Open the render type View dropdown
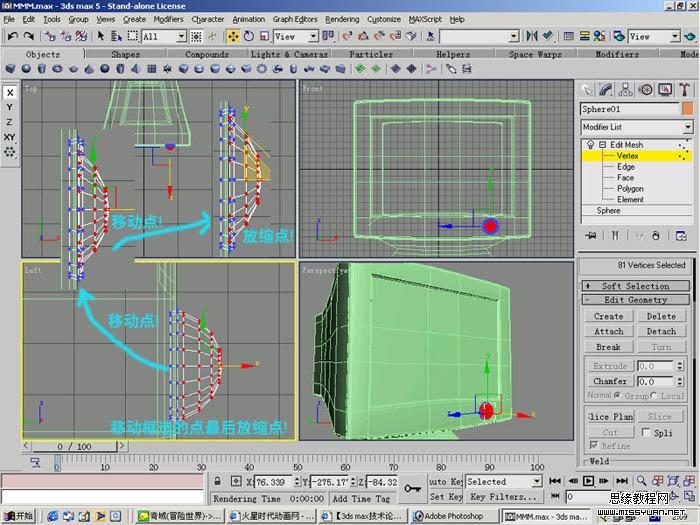Image resolution: width=700 pixels, height=525 pixels. click(675, 36)
